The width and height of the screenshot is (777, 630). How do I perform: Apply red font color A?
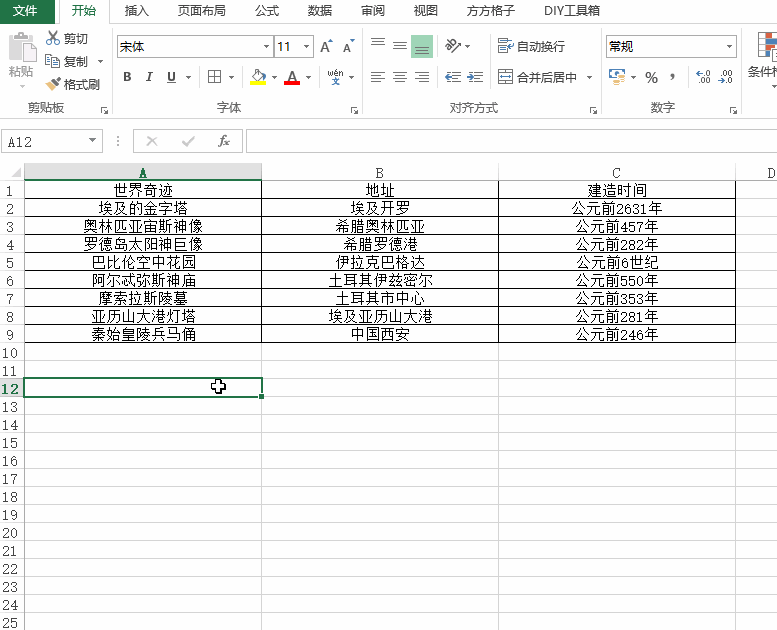click(x=292, y=77)
